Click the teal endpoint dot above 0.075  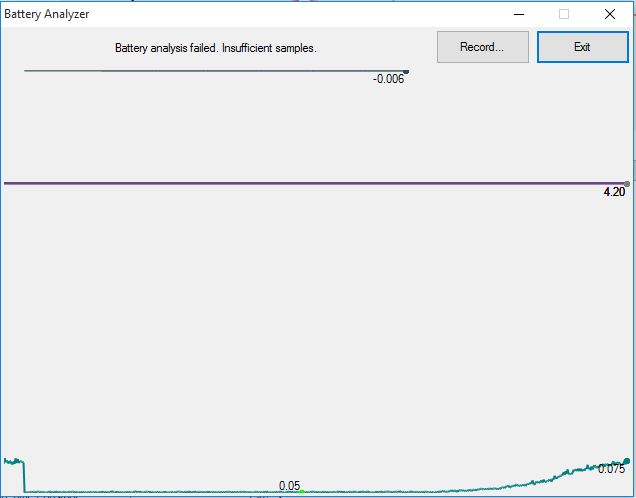click(627, 461)
